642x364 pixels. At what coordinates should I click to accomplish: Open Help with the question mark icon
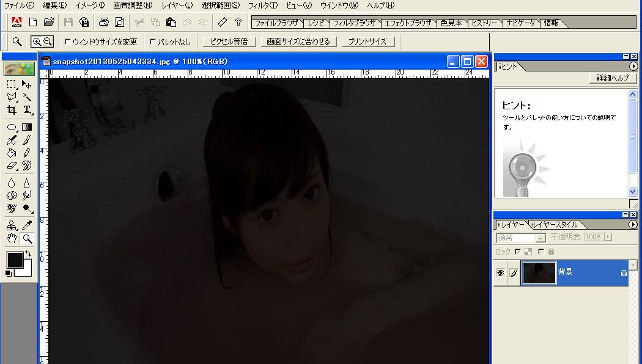238,22
